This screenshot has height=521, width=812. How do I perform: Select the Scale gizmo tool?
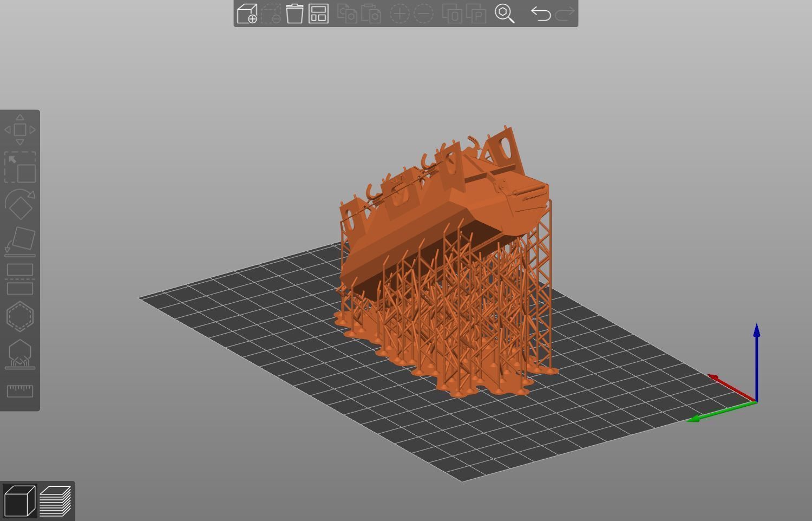(20, 167)
